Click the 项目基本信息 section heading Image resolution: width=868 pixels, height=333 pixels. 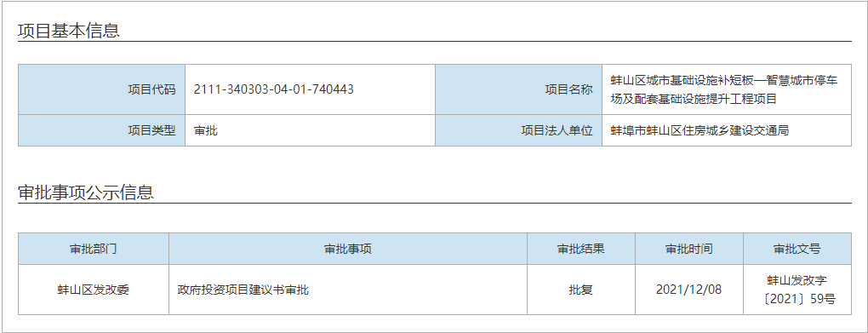[x=69, y=30]
